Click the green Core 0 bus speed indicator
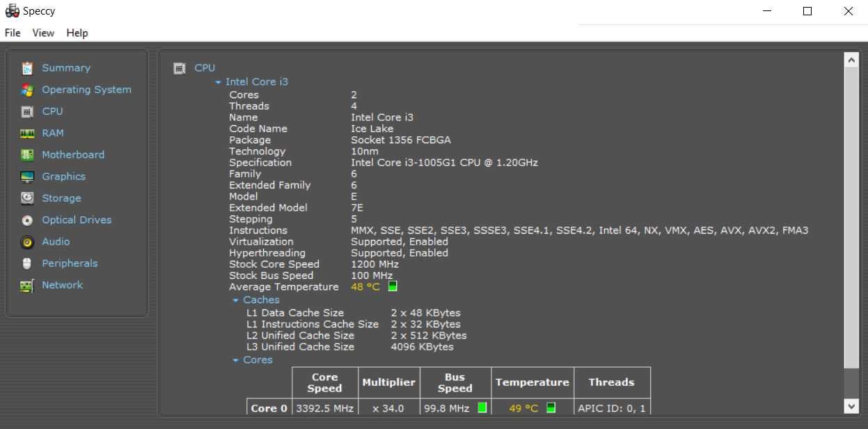Image resolution: width=868 pixels, height=429 pixels. click(482, 408)
